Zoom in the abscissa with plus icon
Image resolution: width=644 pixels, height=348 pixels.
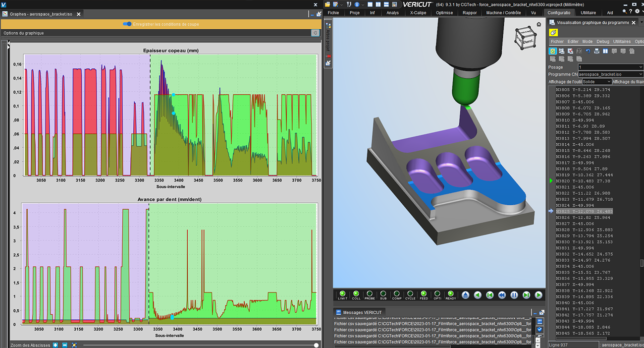55,345
